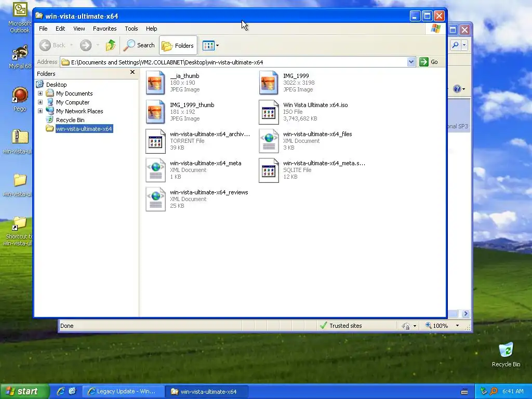
Task: Click orange magnifier tray icon
Action: 494,391
